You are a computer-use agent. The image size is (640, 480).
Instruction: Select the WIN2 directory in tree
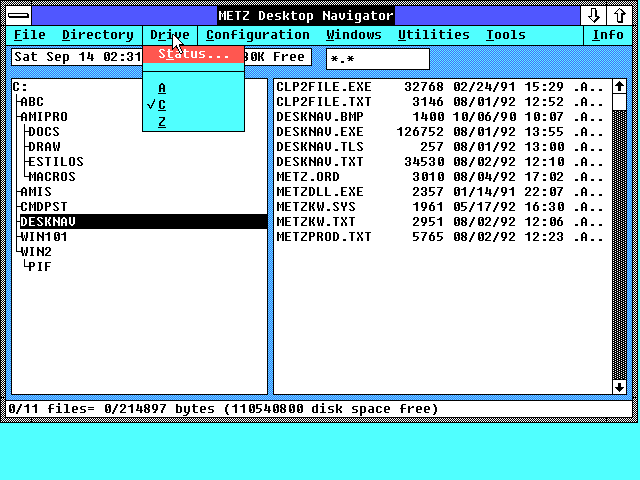coord(36,252)
